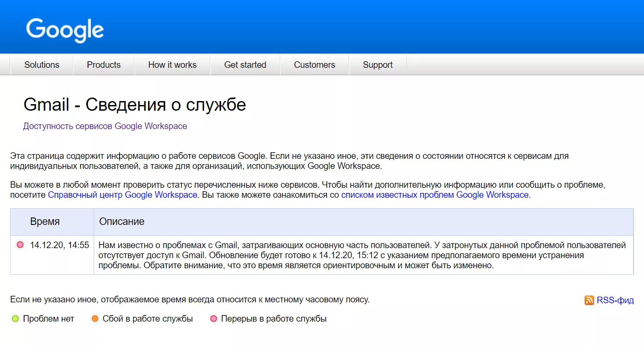This screenshot has width=644, height=347.
Task: Click the "Перерыв в работе службы" legend label
Action: click(x=274, y=319)
